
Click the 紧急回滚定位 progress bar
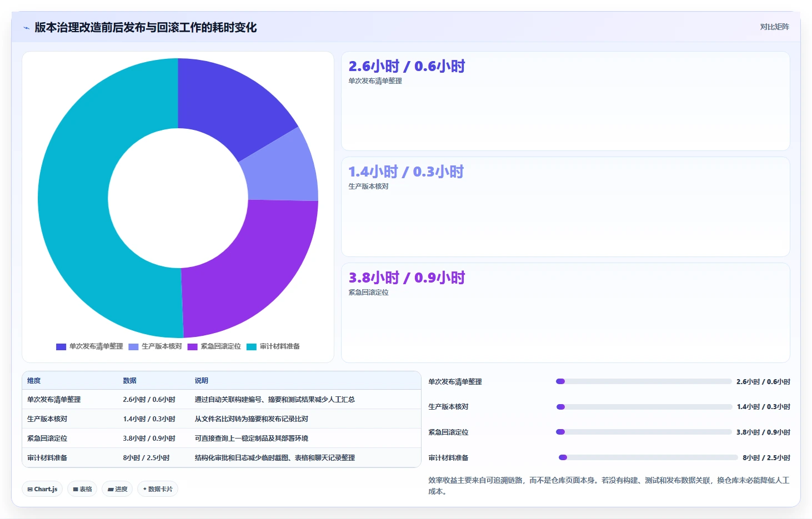tap(644, 432)
